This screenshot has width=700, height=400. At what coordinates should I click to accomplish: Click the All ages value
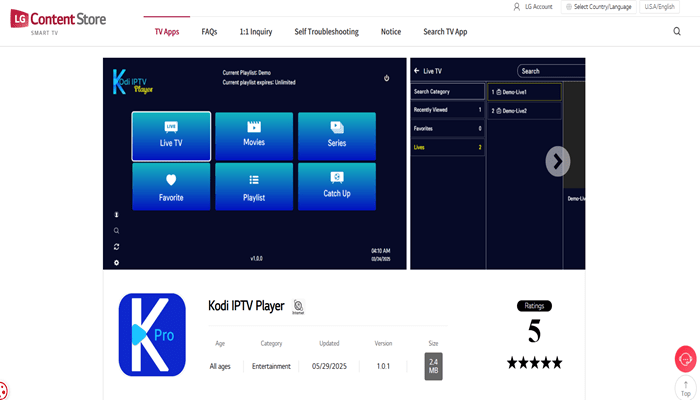pyautogui.click(x=220, y=366)
